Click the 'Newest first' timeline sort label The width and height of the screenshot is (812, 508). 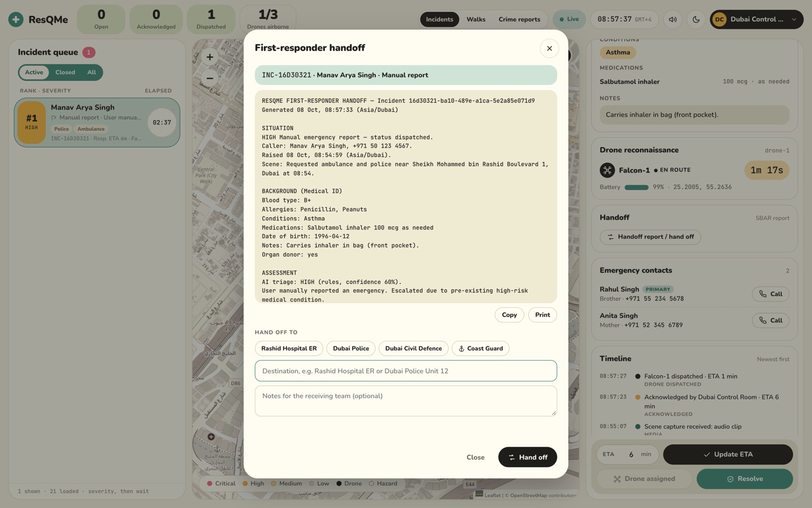(x=773, y=359)
